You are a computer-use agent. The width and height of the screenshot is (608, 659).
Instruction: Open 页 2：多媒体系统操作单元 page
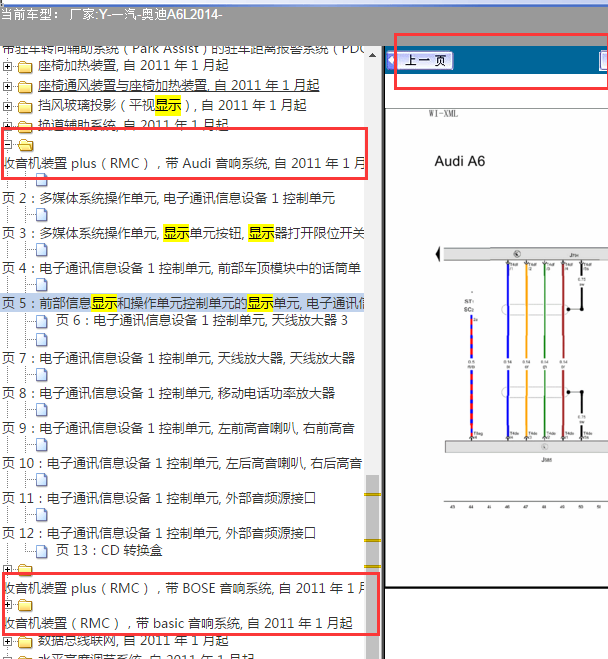click(x=169, y=198)
